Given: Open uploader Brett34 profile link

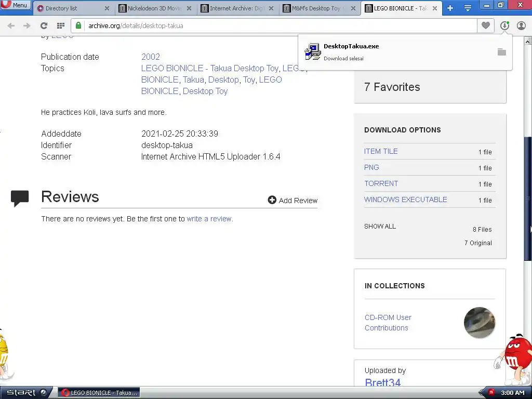Looking at the screenshot, I should tap(382, 382).
